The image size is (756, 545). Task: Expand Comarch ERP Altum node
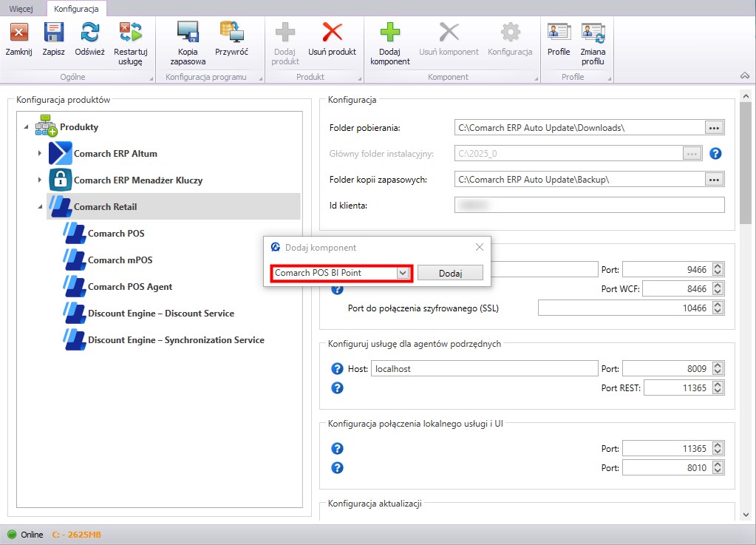(39, 153)
